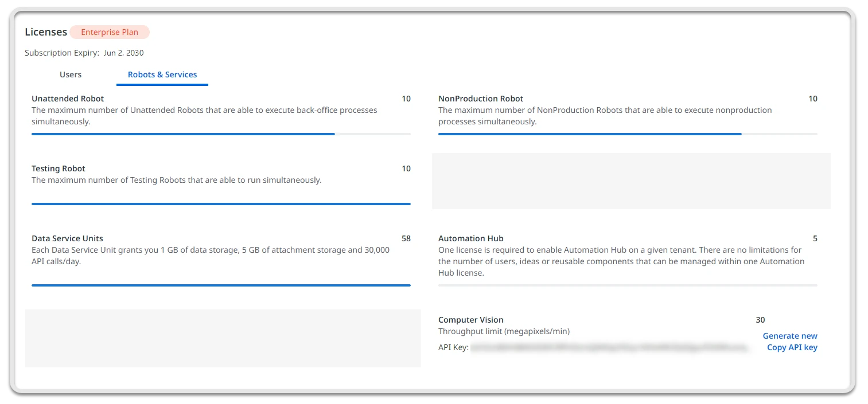Click the blurred Computer Vision API key value
The height and width of the screenshot is (404, 868).
pos(610,347)
